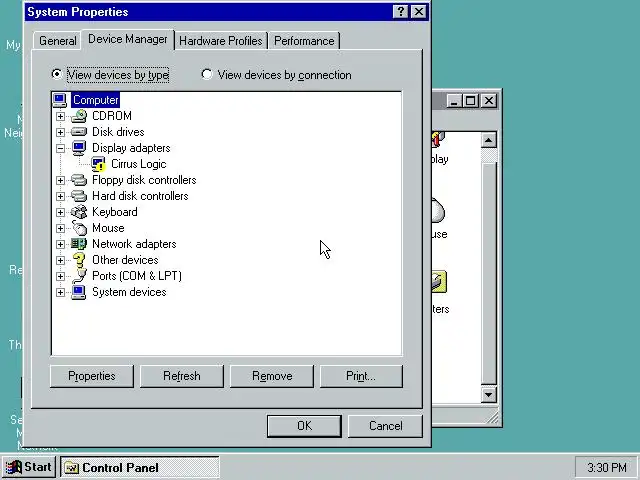The image size is (640, 480).
Task: Switch to the General tab
Action: 57,41
